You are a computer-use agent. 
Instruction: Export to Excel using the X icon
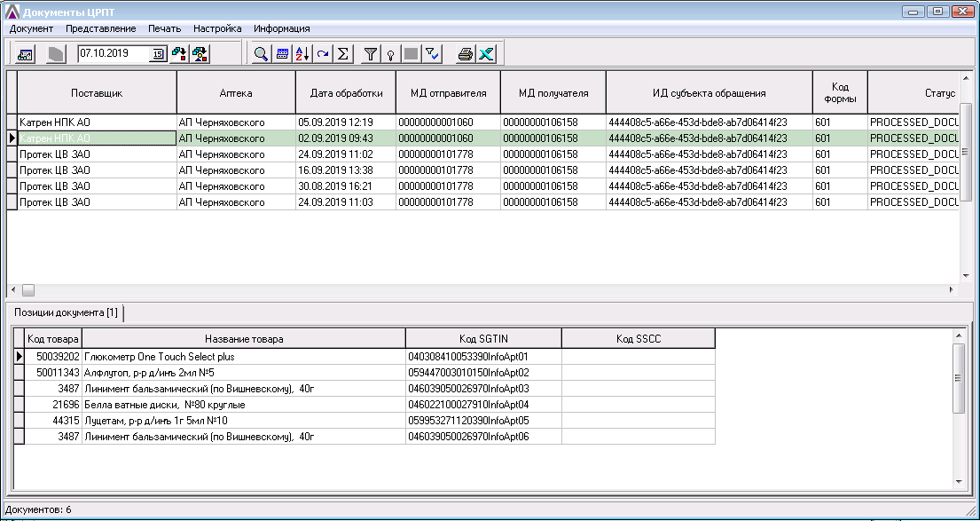(485, 54)
